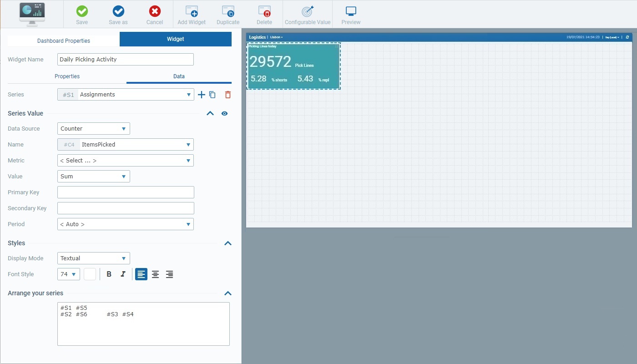Toggle italic font style
Viewport: 637px width, 364px height.
click(x=123, y=274)
